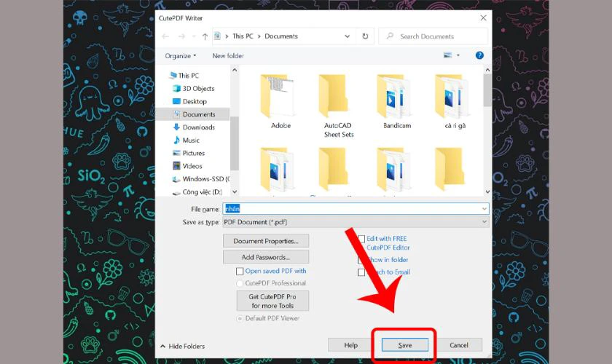This screenshot has width=612, height=364.
Task: Refresh the Documents folder listing
Action: coord(365,36)
